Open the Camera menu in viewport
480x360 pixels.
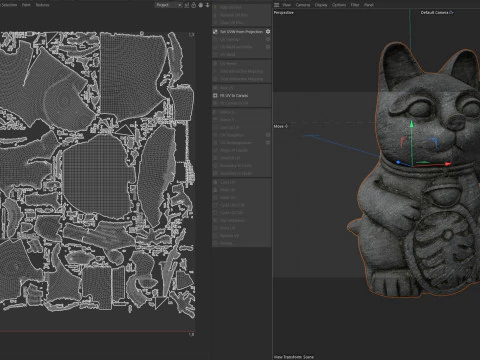coord(302,5)
